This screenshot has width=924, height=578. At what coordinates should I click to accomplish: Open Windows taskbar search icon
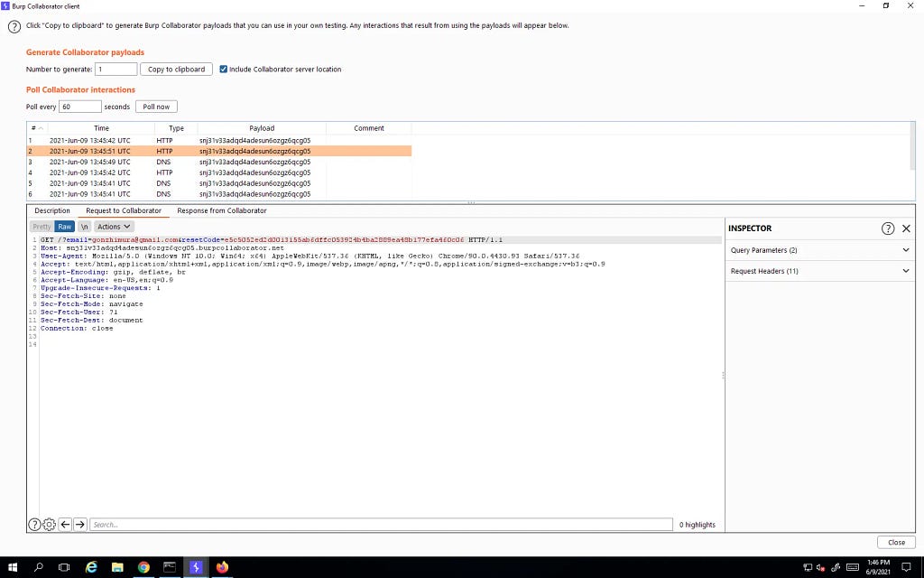[x=38, y=567]
